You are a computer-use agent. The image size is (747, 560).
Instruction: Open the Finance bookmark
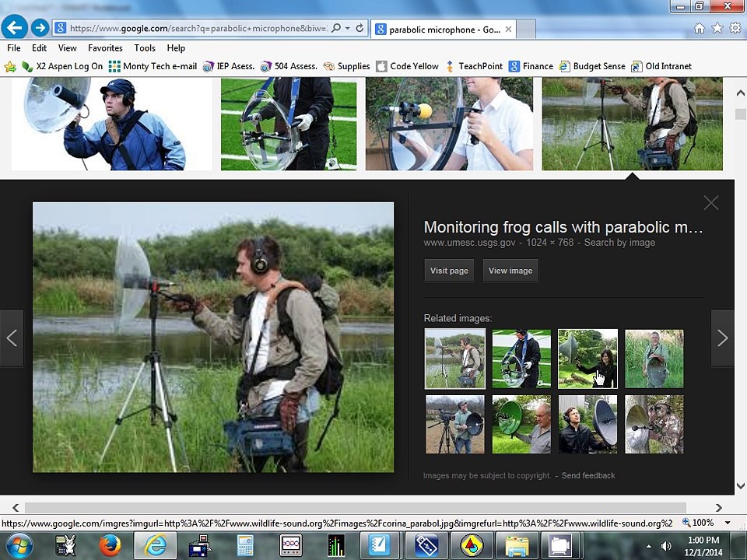click(x=531, y=66)
